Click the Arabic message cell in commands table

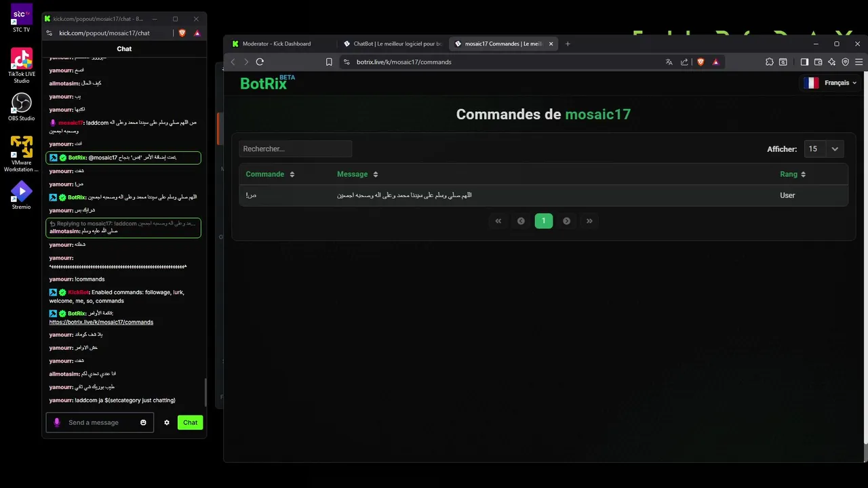click(x=404, y=195)
